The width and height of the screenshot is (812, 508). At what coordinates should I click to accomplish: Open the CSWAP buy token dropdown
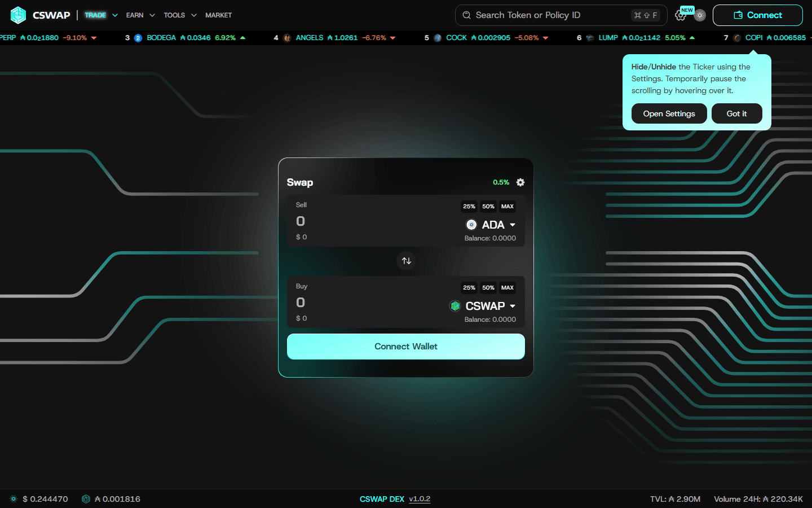[x=483, y=306]
